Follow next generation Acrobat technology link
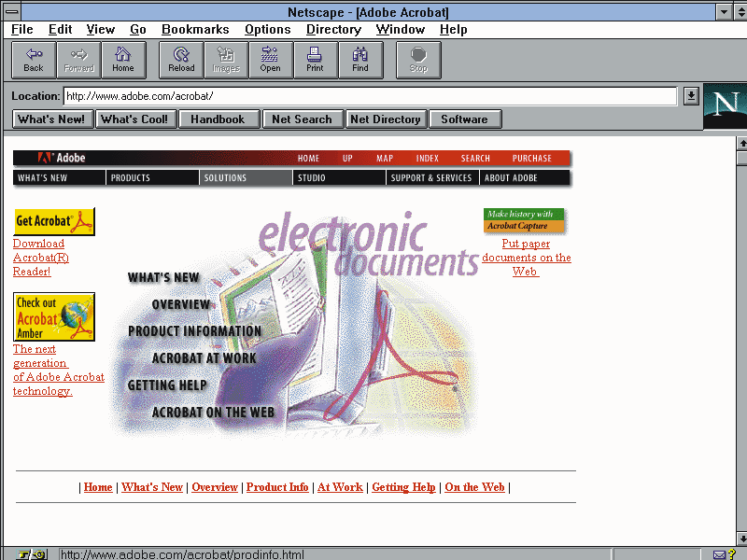The height and width of the screenshot is (560, 747). point(59,370)
